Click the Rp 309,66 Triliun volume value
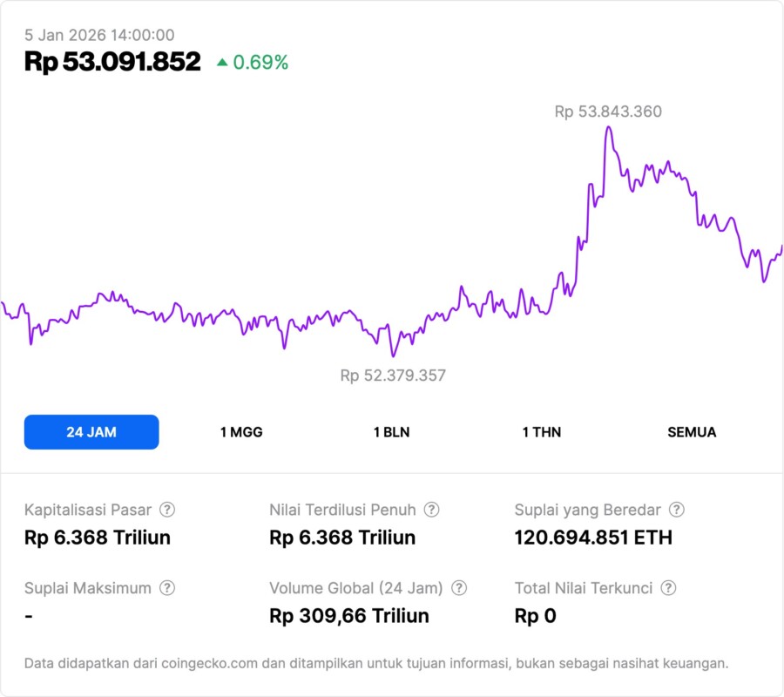This screenshot has height=697, width=784. (349, 616)
